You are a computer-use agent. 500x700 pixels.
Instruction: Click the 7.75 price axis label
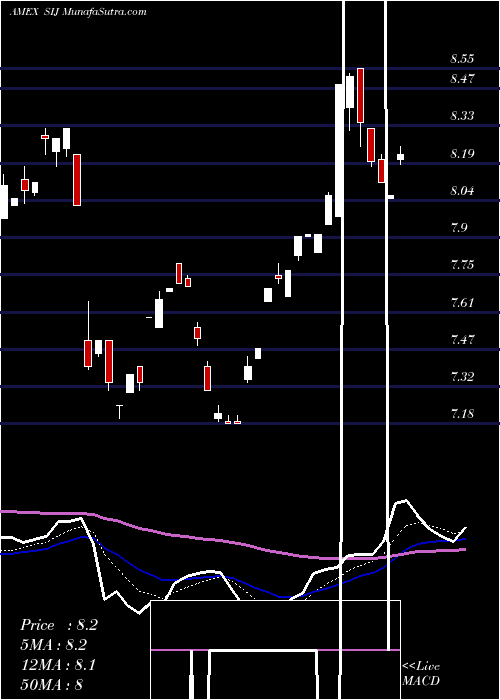(462, 265)
